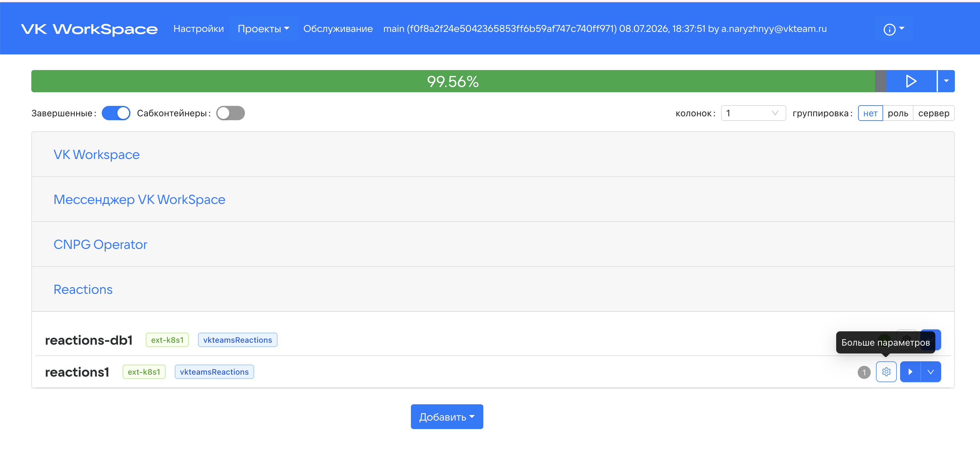This screenshot has width=980, height=460.
Task: Expand the dropdown chevron beside reactions1 play
Action: pyautogui.click(x=930, y=371)
